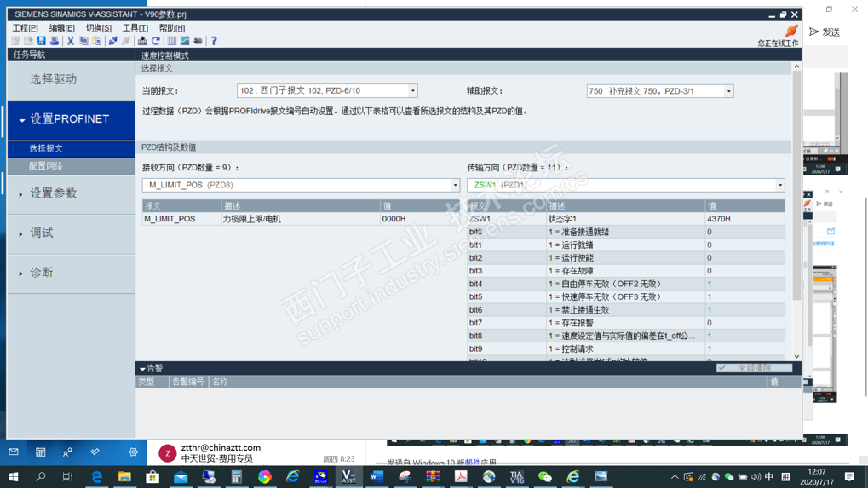The width and height of the screenshot is (868, 489).
Task: Click the Print toolbar icon
Action: (x=55, y=41)
